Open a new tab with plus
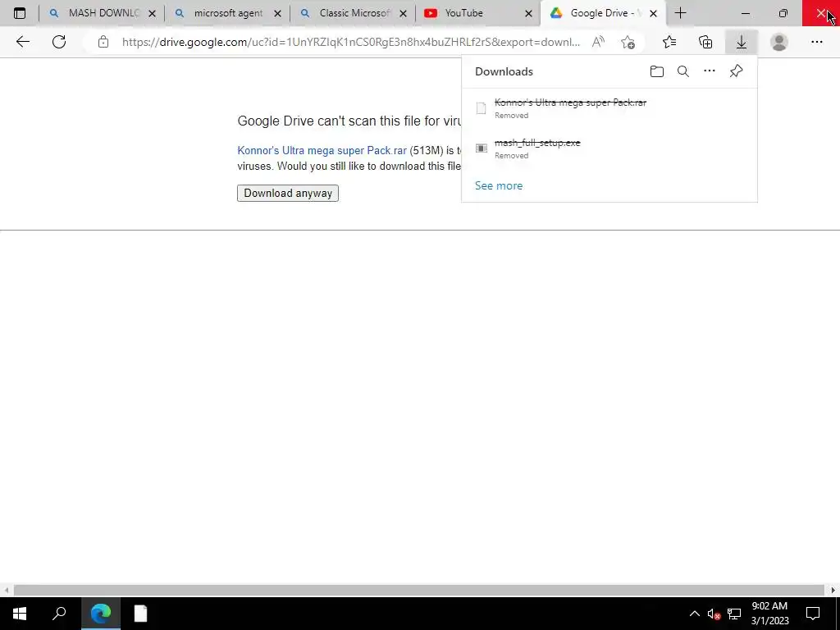Screen dimensions: 840x630 coord(680,13)
